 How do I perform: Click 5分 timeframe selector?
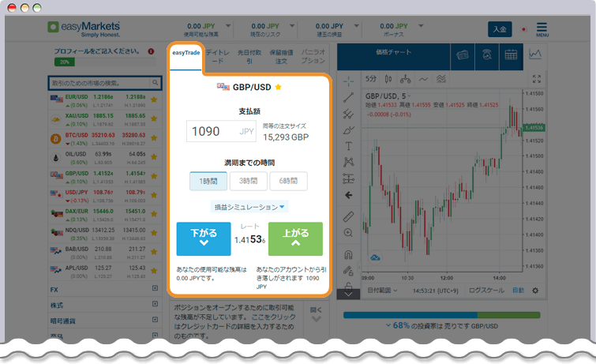(371, 79)
